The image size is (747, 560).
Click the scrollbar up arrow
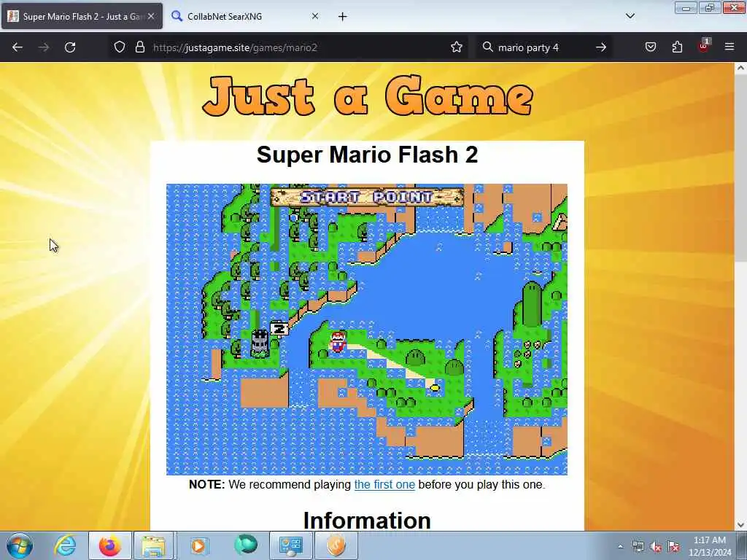pyautogui.click(x=741, y=68)
